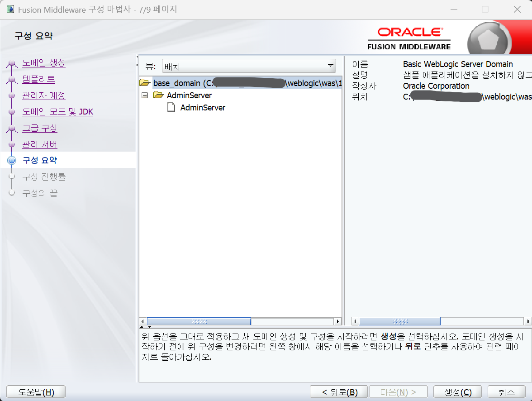
Task: Go back with the 뒤로(B) button
Action: pyautogui.click(x=339, y=392)
